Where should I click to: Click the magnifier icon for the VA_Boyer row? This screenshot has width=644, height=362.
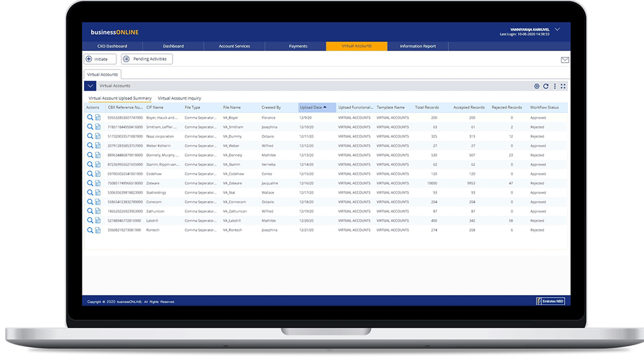[x=90, y=117]
